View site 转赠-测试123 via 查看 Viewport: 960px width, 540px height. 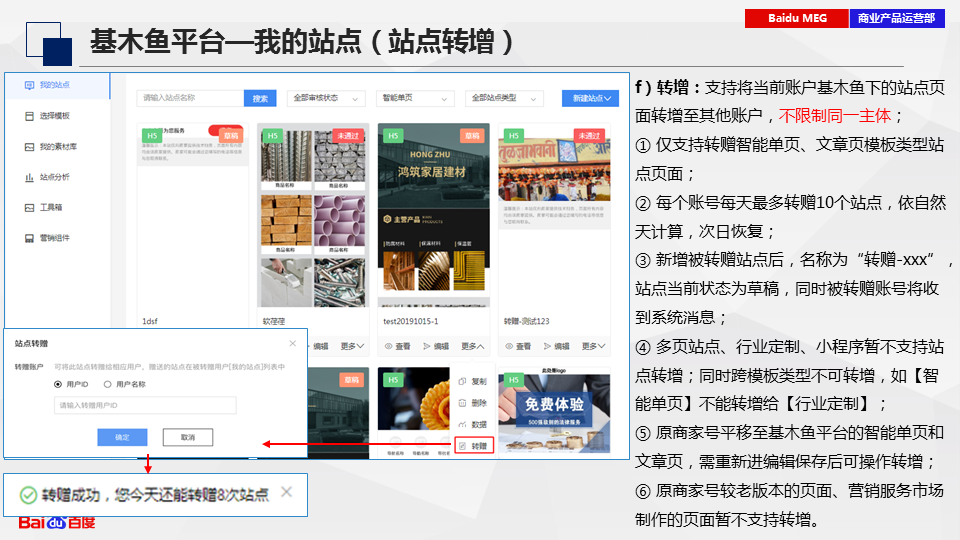[x=518, y=346]
